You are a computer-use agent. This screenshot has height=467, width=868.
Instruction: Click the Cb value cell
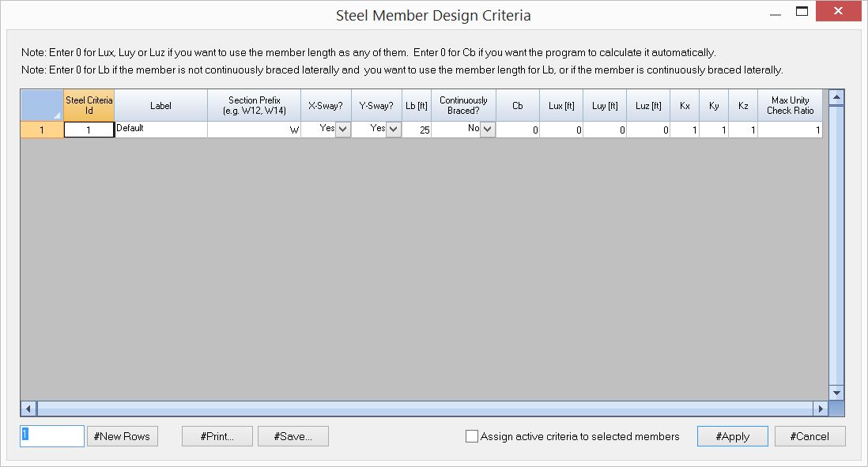pyautogui.click(x=517, y=129)
